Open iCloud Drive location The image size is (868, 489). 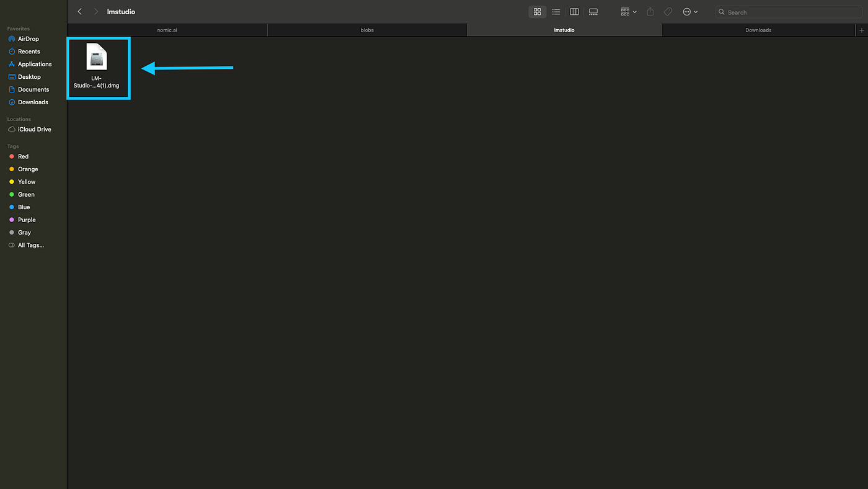coord(33,129)
